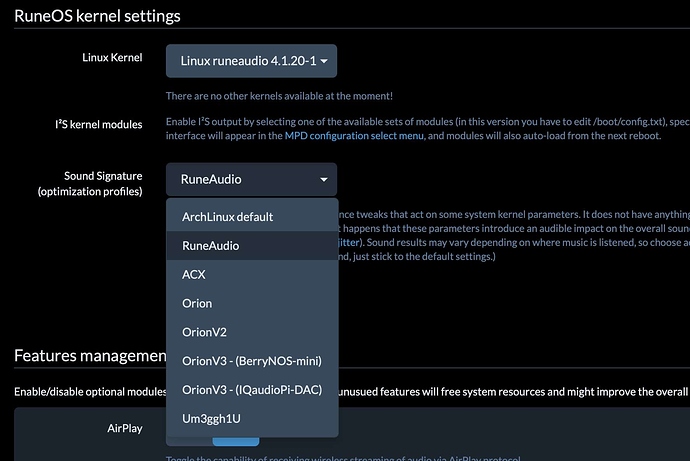Image resolution: width=690 pixels, height=461 pixels.
Task: Select the ACX sound profile
Action: 252,274
